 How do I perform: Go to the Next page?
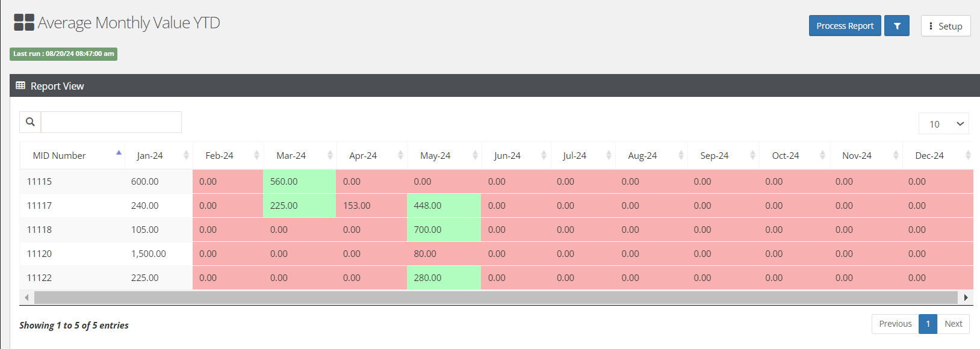point(953,324)
